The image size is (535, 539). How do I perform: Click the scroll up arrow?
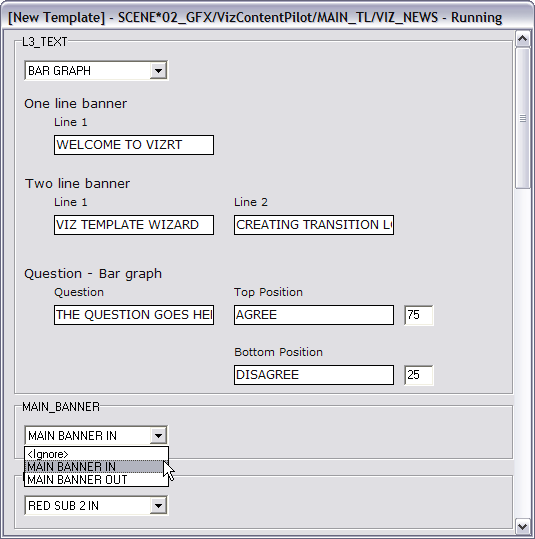[x=523, y=38]
